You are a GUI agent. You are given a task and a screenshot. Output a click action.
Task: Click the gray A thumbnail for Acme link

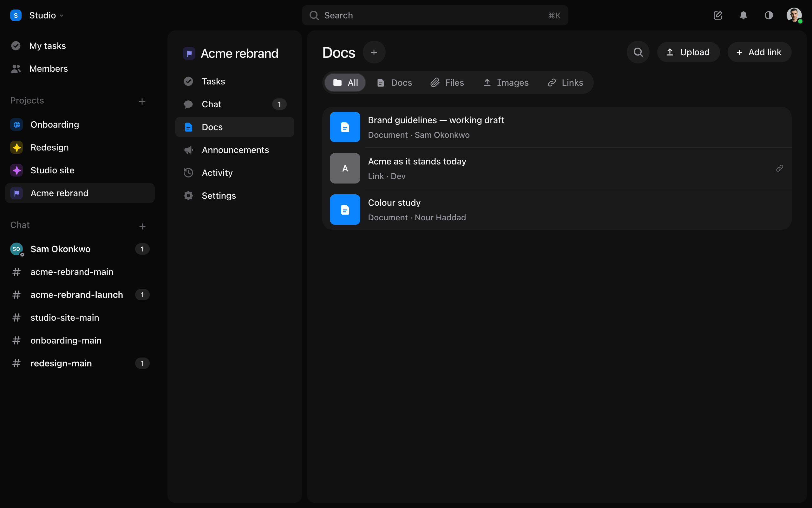click(x=345, y=168)
